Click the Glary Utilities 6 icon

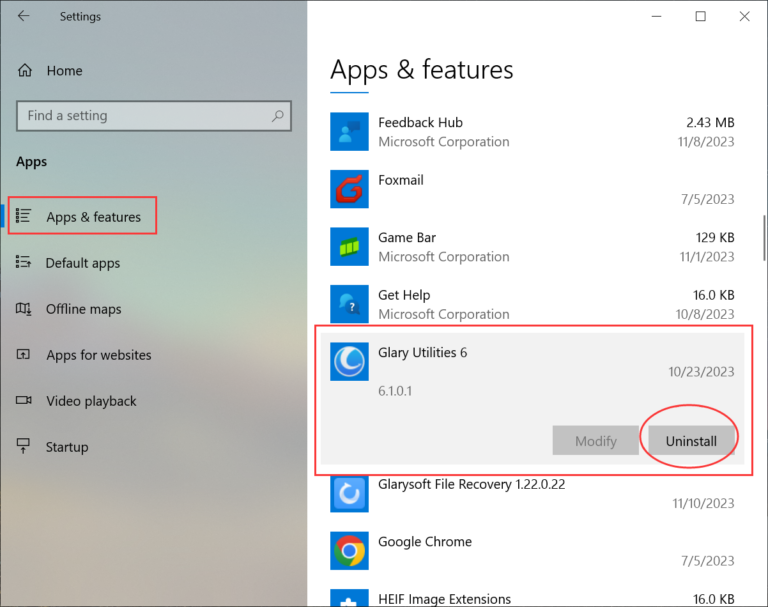(349, 362)
